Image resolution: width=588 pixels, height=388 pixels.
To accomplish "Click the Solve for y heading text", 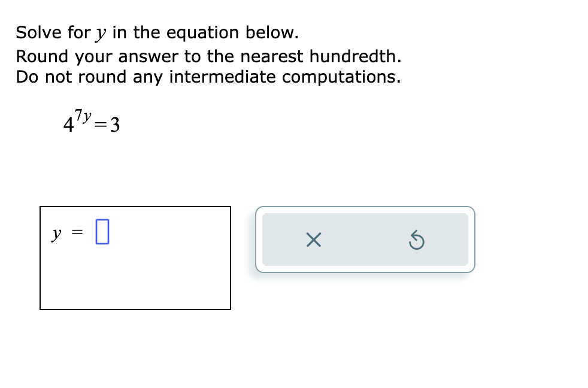I will [157, 32].
